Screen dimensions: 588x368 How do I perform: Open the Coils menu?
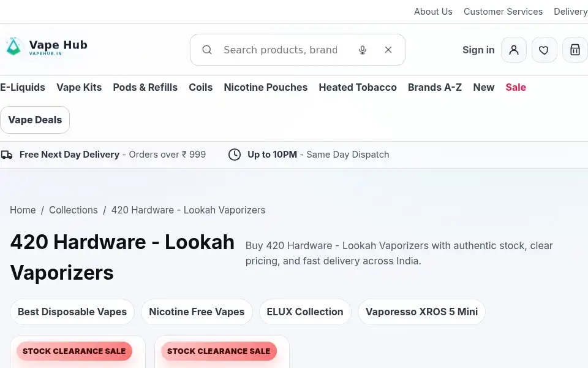[x=201, y=87]
